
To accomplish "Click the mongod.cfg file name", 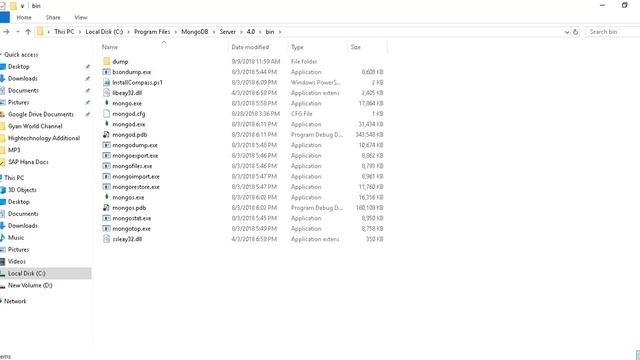I will pos(129,114).
